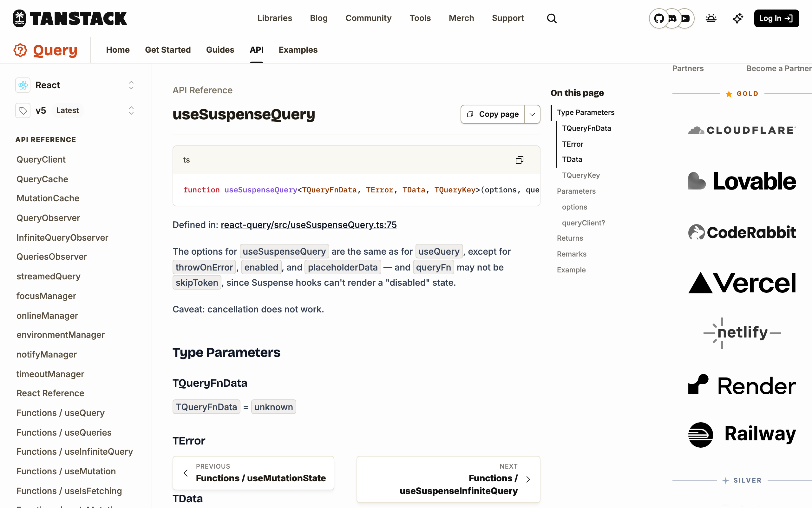The height and width of the screenshot is (508, 812).
Task: Switch to the API tab
Action: click(x=256, y=50)
